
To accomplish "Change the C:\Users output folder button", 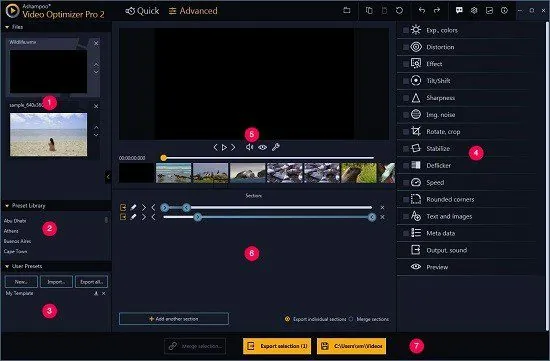I will (x=351, y=346).
